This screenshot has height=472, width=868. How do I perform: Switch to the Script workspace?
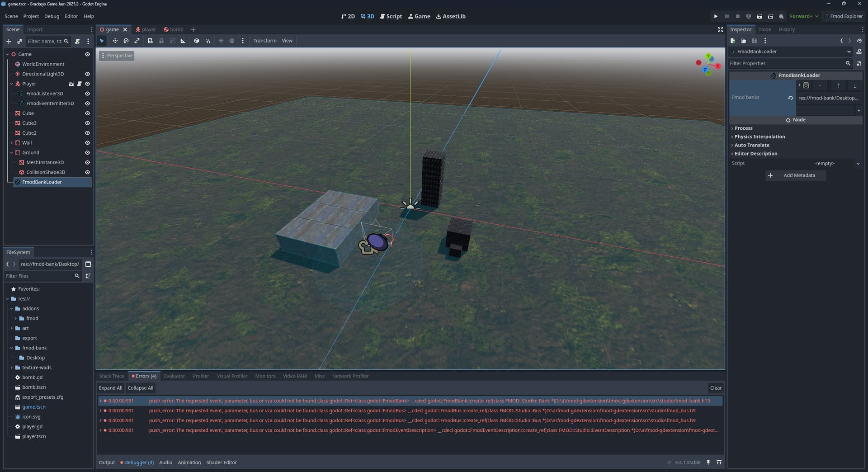coord(391,16)
